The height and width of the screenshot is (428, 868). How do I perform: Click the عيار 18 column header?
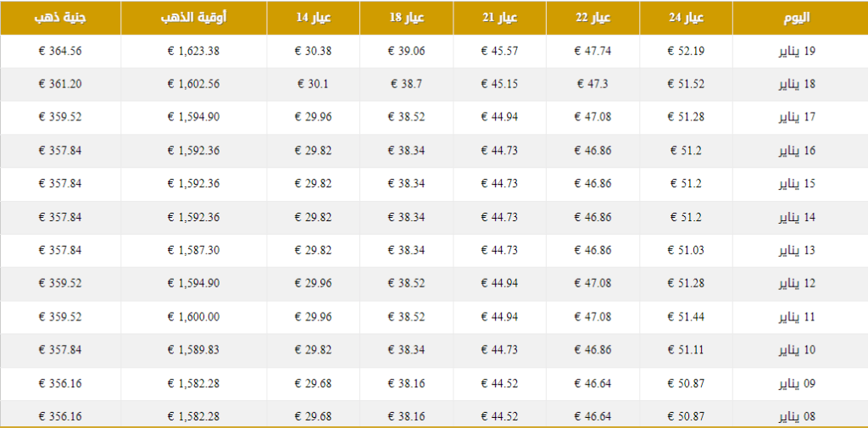pos(406,18)
